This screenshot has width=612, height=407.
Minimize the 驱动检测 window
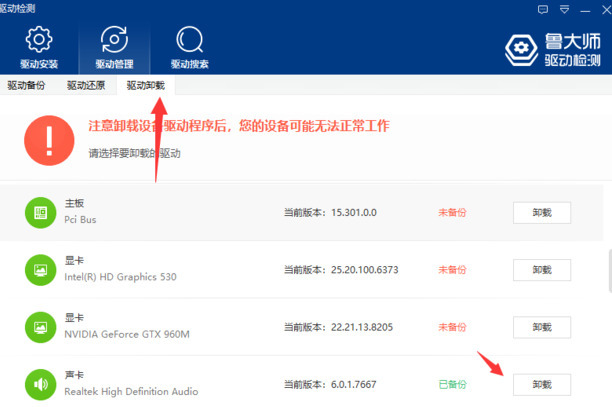[x=585, y=11]
